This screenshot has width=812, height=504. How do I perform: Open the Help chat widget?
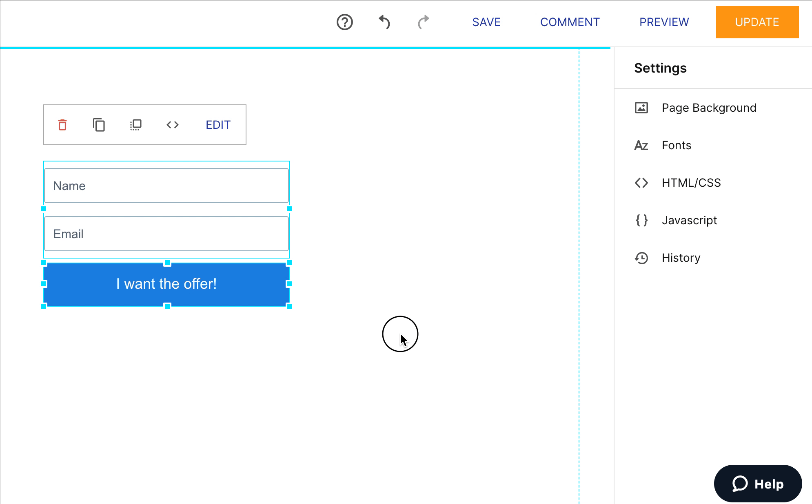coord(758,484)
